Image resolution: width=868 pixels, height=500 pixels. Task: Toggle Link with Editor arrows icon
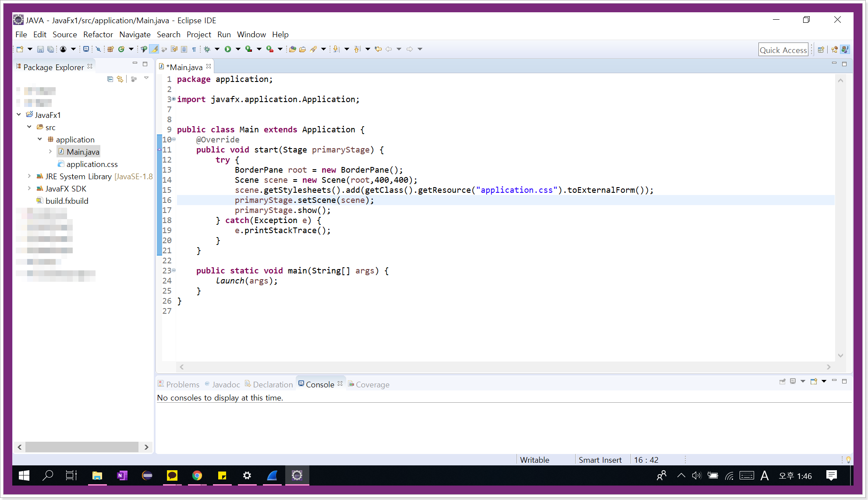(120, 79)
